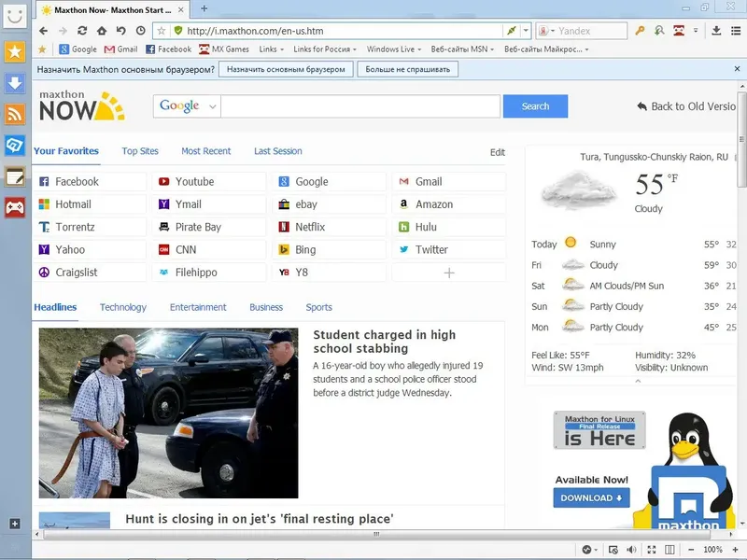This screenshot has height=560, width=747.
Task: Click the DOWNLOAD Maxthon for Linux button
Action: tap(591, 498)
